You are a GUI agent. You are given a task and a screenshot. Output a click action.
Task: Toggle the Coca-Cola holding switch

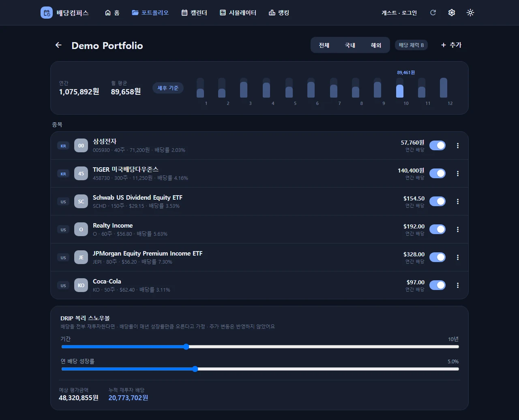tap(438, 285)
